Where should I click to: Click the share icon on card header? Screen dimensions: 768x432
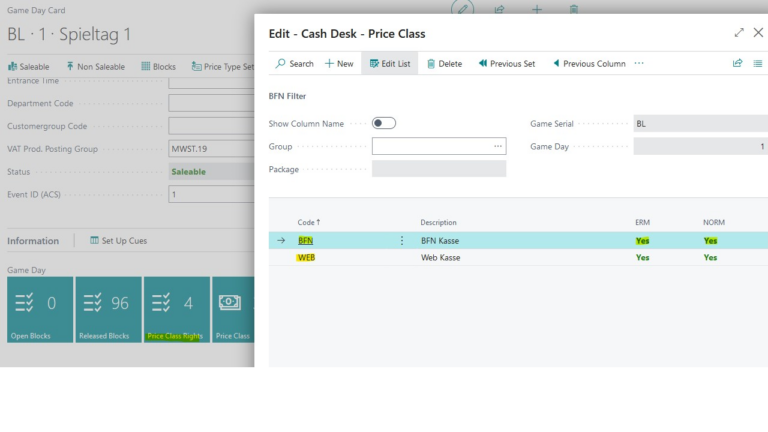tap(500, 9)
